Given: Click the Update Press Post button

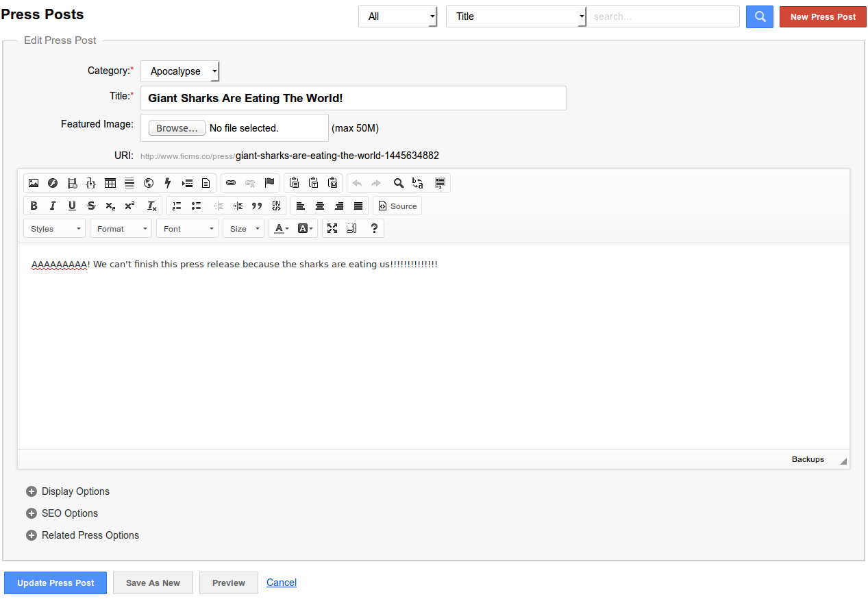Looking at the screenshot, I should tap(55, 583).
